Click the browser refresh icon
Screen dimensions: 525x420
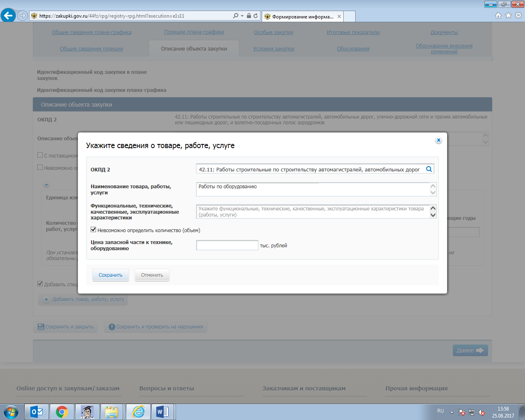pos(256,16)
